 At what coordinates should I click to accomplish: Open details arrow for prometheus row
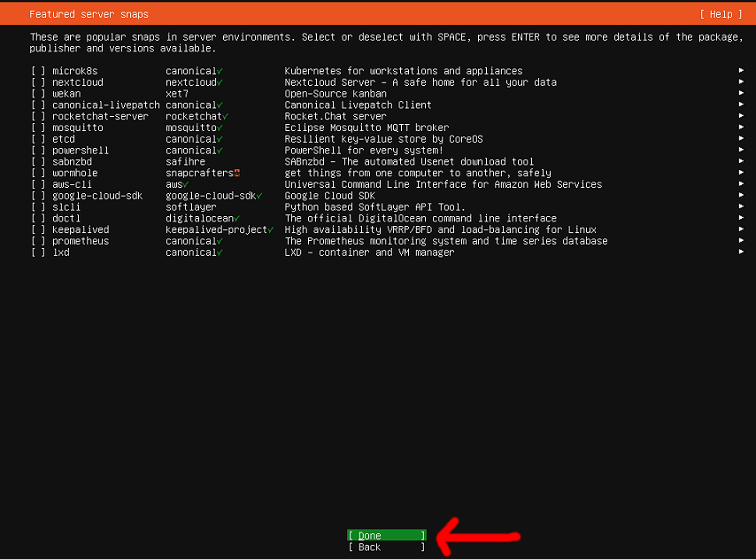coord(741,241)
